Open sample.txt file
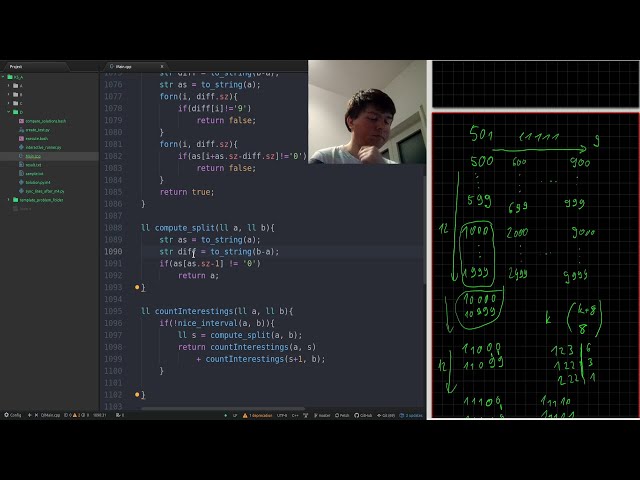Screen dimensions: 640x480 [34, 173]
